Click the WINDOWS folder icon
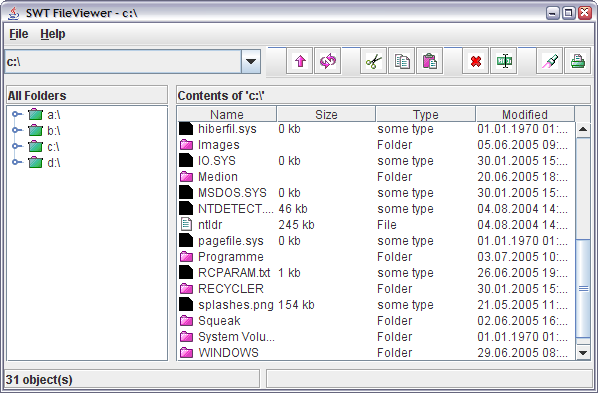Screen dimensions: 598x393 click(x=186, y=353)
